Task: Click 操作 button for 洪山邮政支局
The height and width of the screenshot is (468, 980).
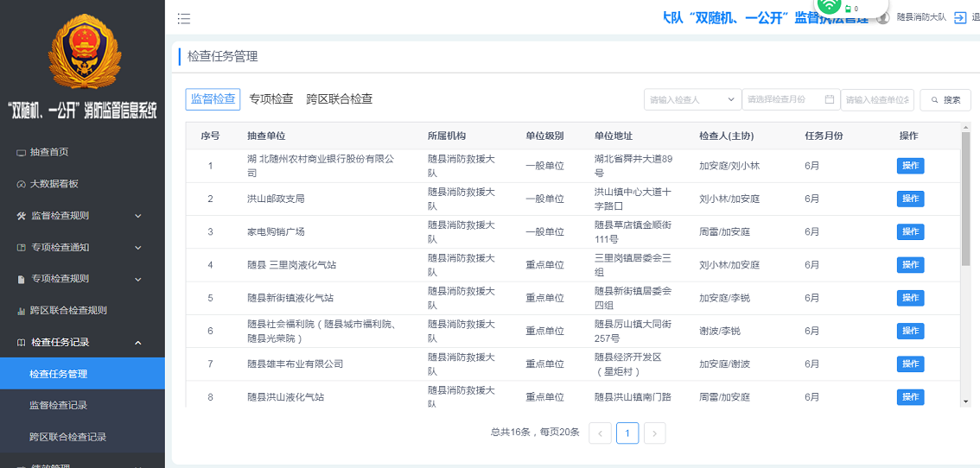Action: pyautogui.click(x=911, y=199)
